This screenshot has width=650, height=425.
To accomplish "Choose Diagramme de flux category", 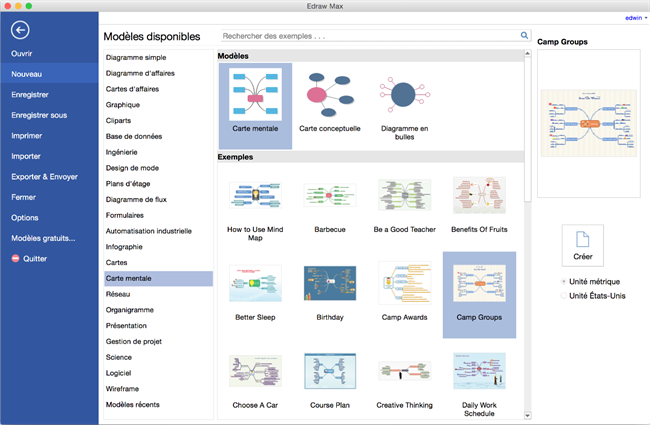I will coord(136,199).
